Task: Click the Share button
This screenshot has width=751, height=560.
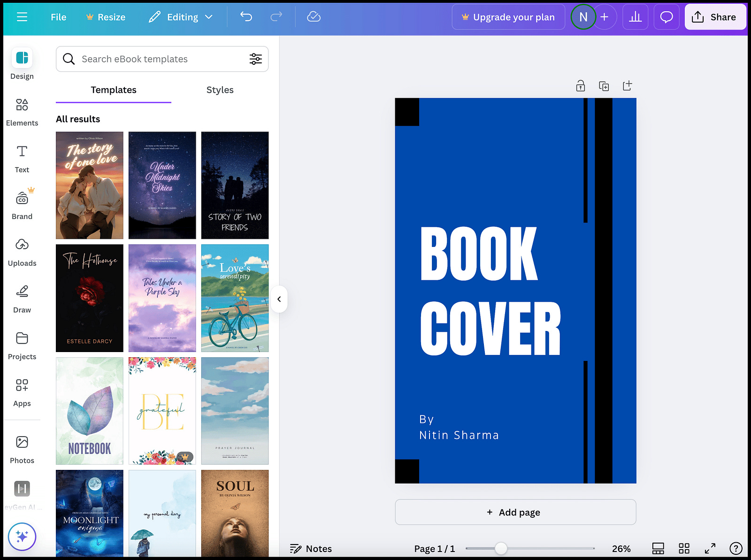Action: click(x=715, y=17)
